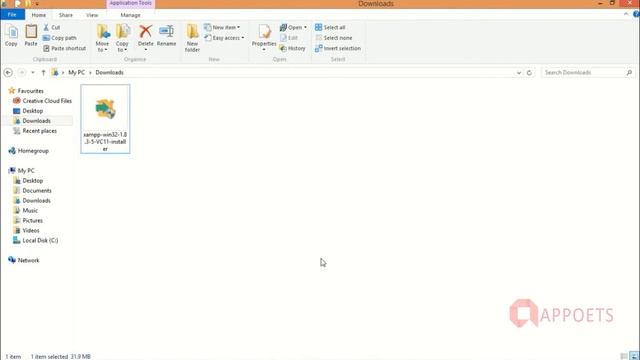Click the Back navigation arrow
This screenshot has width=640, height=360.
[8, 73]
